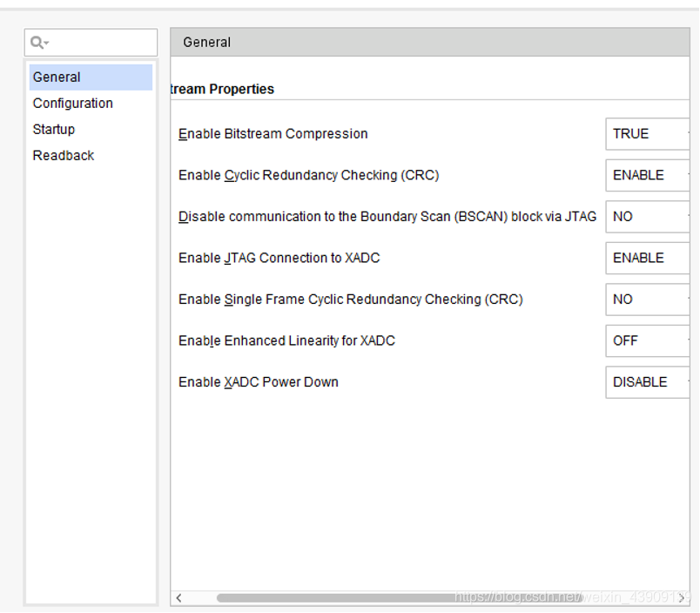Click 'Enable Single Frame Cyclic Redundancy Checking' label
The width and height of the screenshot is (700, 613).
351,300
